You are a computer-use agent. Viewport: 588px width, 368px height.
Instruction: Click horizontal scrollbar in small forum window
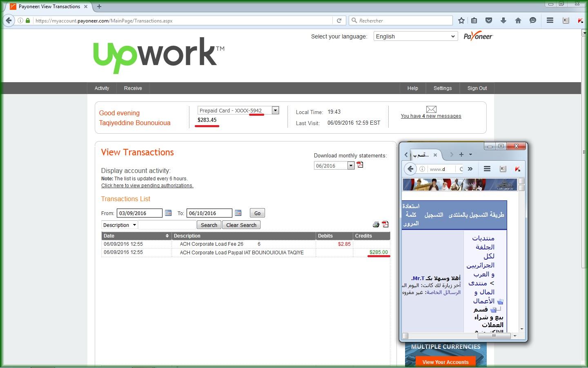[494, 336]
